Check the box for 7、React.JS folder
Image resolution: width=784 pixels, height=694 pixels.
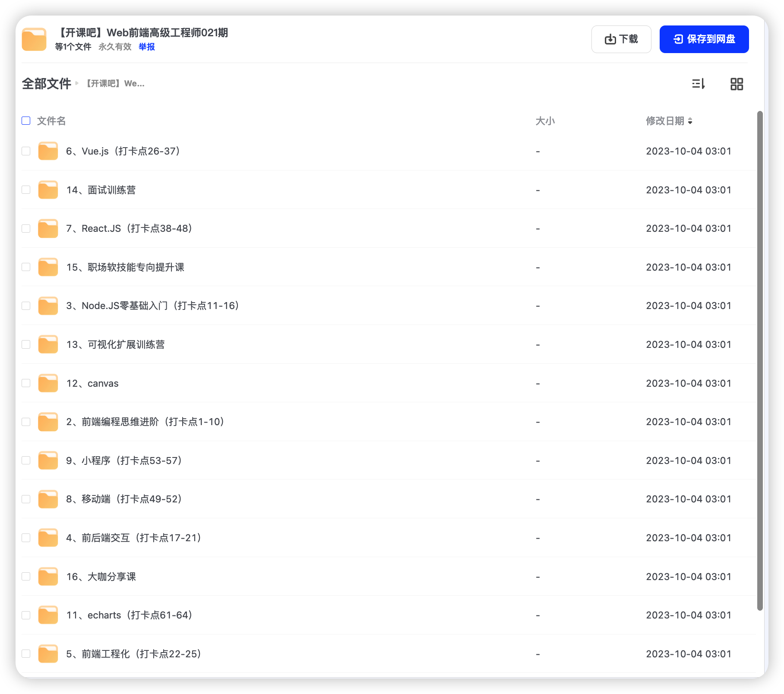(x=26, y=228)
